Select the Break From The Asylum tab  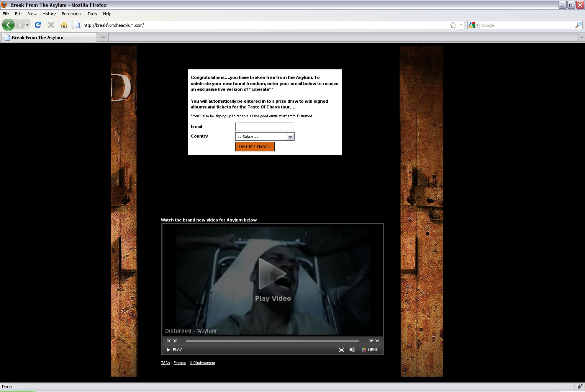49,38
